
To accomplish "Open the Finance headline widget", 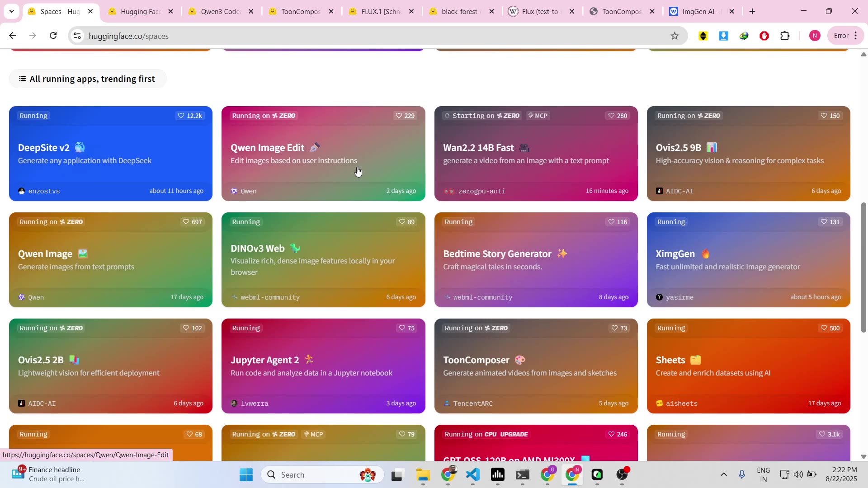I will (x=48, y=474).
